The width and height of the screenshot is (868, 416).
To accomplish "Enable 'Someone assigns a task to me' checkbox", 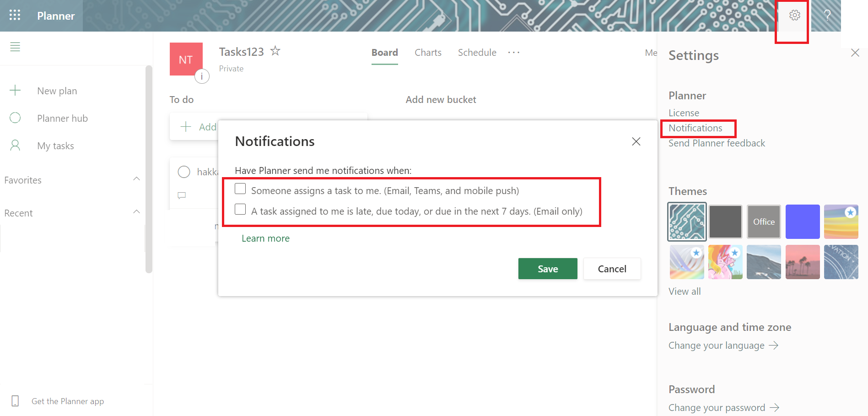I will [240, 189].
